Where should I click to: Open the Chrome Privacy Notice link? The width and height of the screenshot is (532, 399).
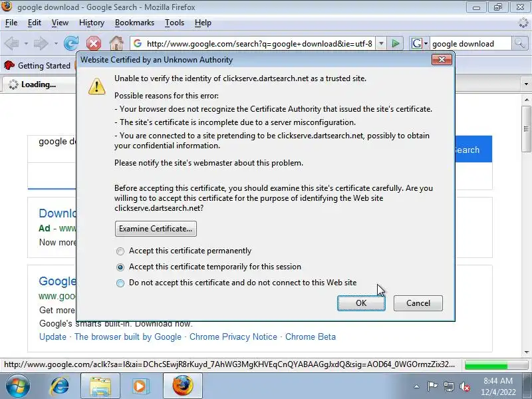pos(233,337)
